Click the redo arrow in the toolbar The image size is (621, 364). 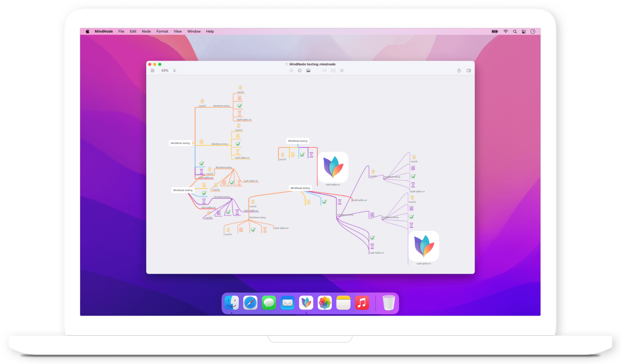tap(324, 70)
